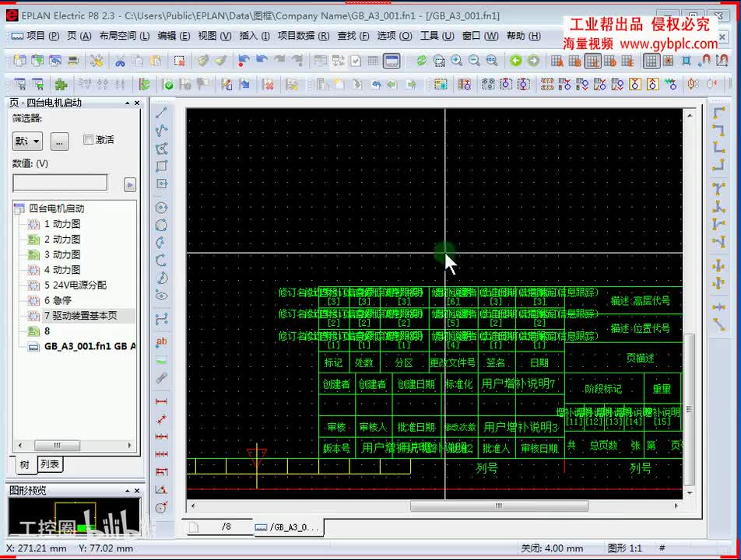Select the 'ab' text insertion tool

(x=161, y=341)
